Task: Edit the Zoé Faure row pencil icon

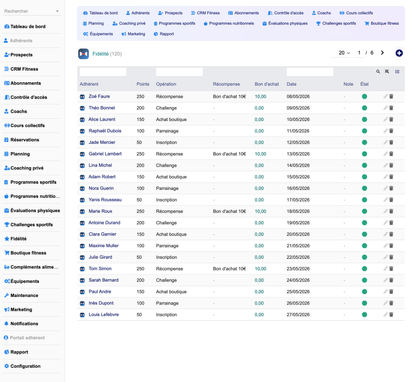Action: tap(385, 96)
